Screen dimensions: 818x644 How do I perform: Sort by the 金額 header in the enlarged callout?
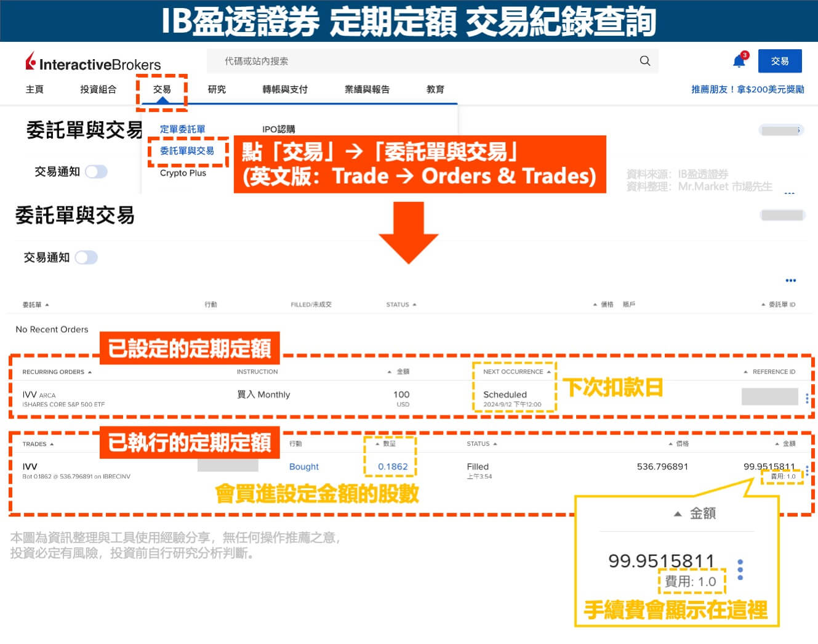click(695, 513)
